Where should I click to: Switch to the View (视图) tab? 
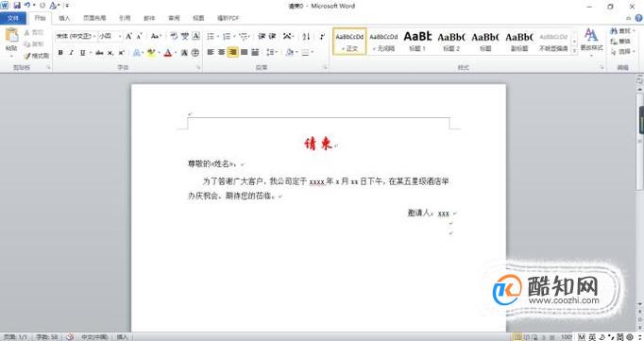198,18
